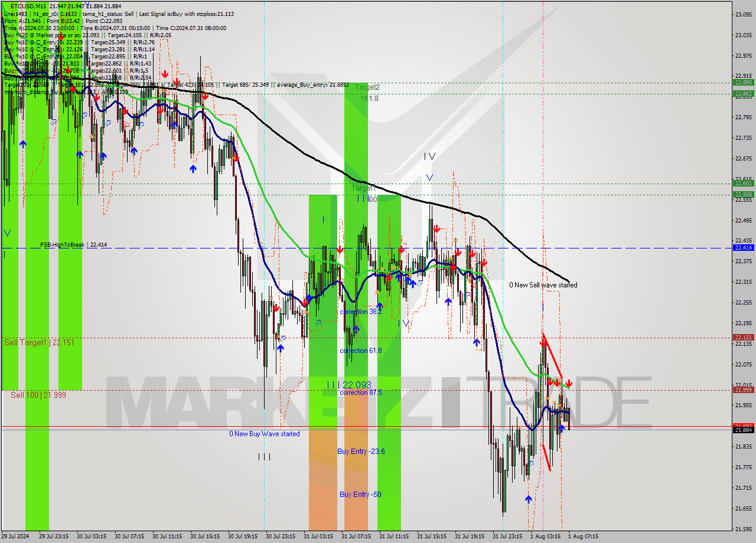Viewport: 756px width, 543px height.
Task: Click 22.495 on the price axis
Action: pyautogui.click(x=742, y=220)
